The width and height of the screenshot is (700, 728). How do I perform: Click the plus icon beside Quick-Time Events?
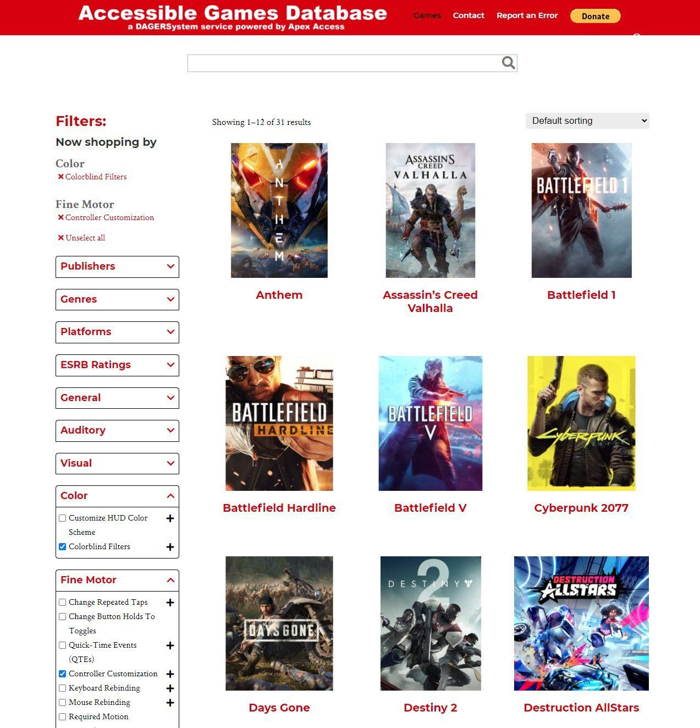170,645
